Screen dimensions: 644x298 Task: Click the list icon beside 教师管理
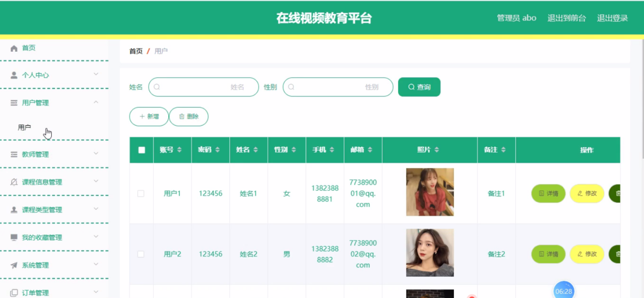(x=14, y=155)
